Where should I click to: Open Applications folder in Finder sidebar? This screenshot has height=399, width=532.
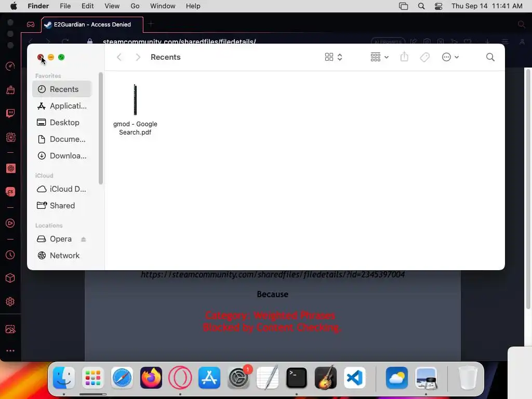tap(62, 106)
